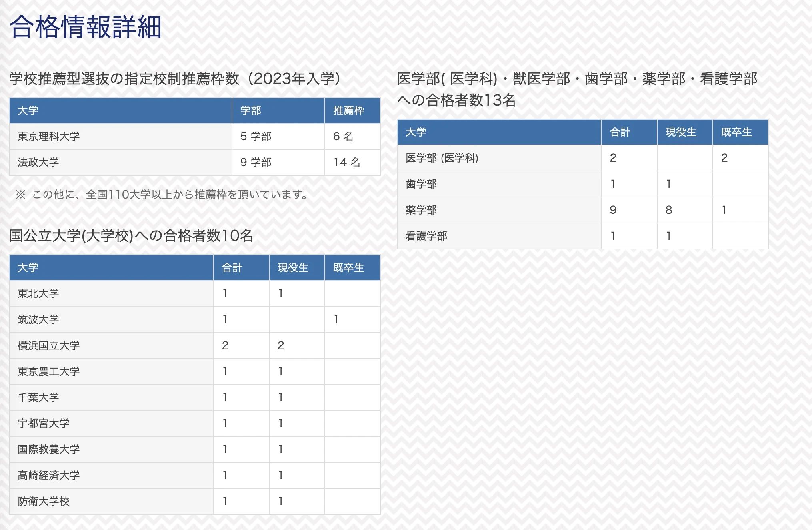Screen dimensions: 812x530
Task: Click the 宇都宮大学 cell
Action: tap(43, 424)
